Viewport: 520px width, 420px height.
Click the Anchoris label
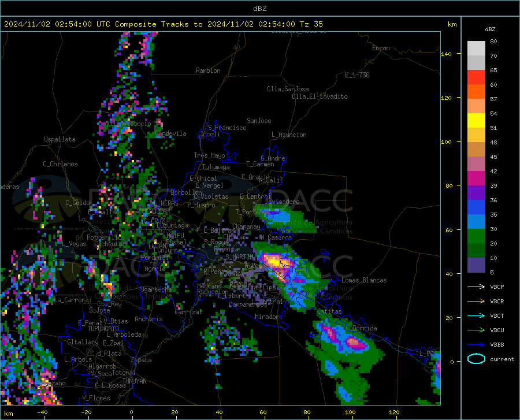[x=148, y=319]
